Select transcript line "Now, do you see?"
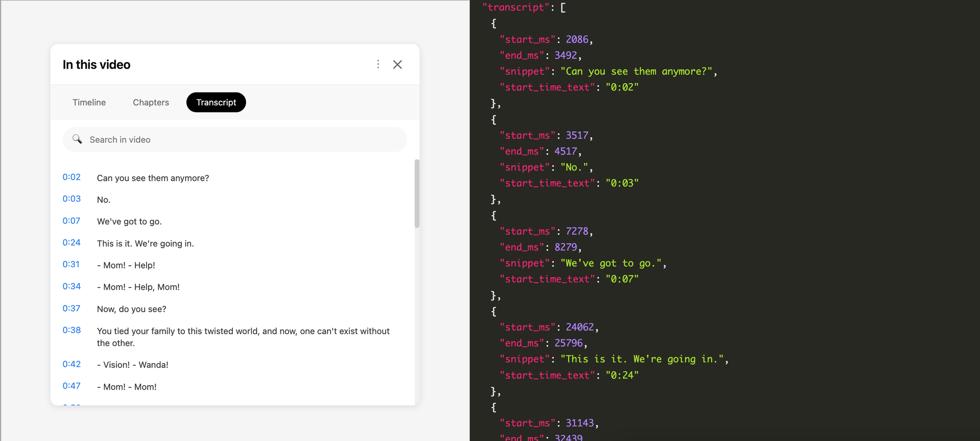 132,309
